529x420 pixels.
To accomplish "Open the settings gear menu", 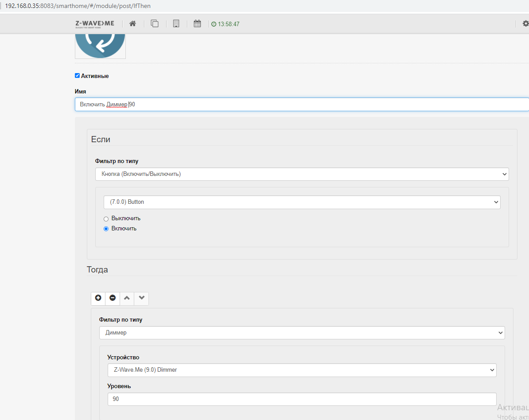I will [x=525, y=23].
